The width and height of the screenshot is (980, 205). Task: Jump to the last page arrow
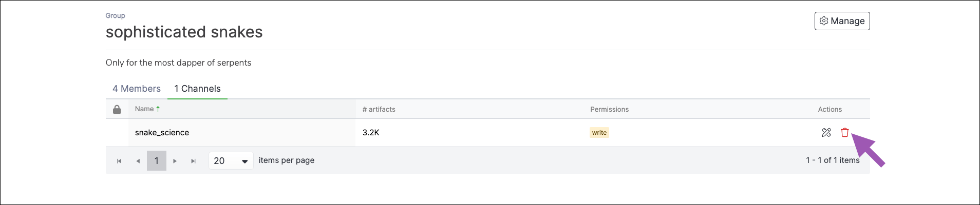(x=194, y=161)
